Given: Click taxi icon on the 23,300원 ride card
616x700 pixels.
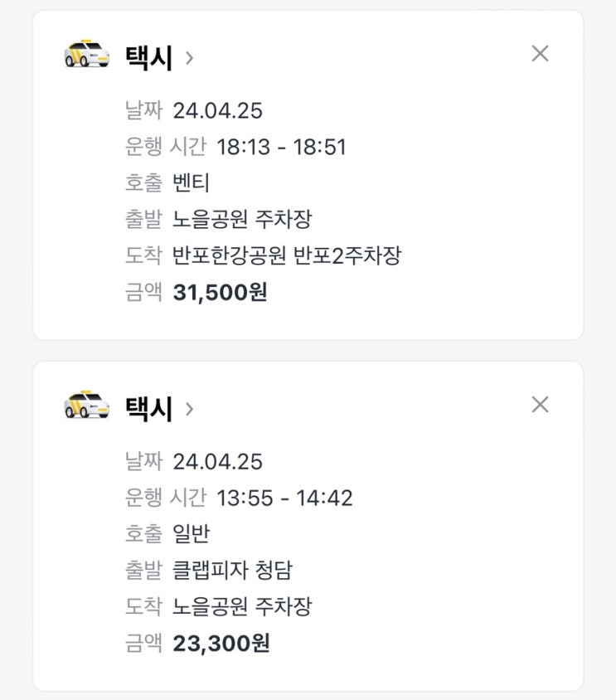Looking at the screenshot, I should coord(87,406).
